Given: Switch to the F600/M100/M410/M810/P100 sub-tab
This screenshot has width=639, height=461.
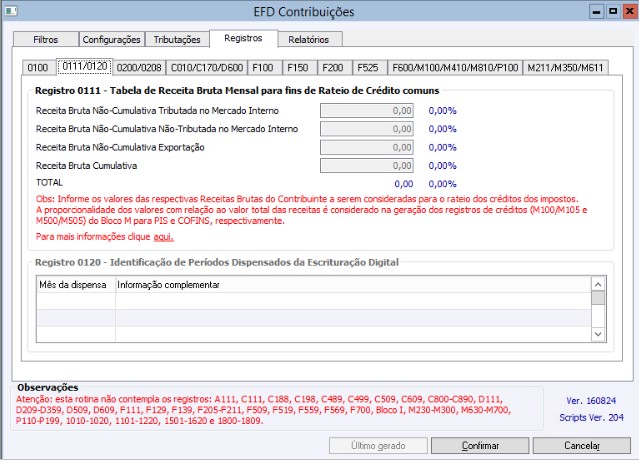Looking at the screenshot, I should (x=455, y=68).
